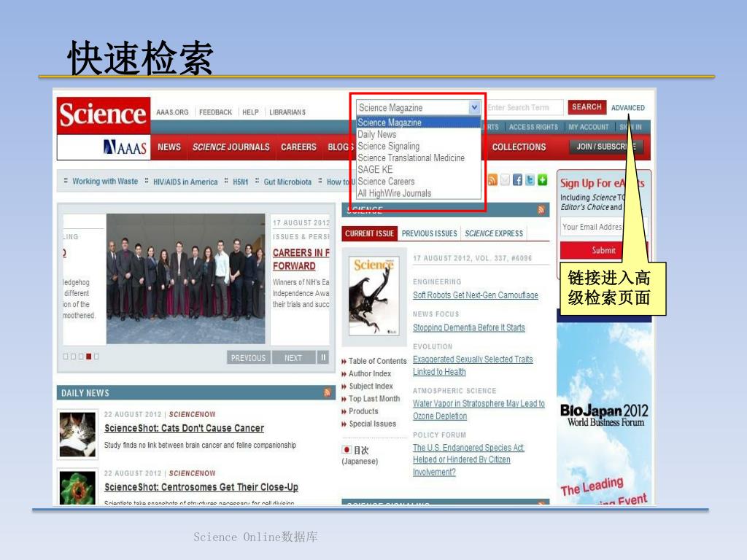Select the third slideshow indicator dot
Image resolution: width=747 pixels, height=560 pixels.
click(x=81, y=356)
